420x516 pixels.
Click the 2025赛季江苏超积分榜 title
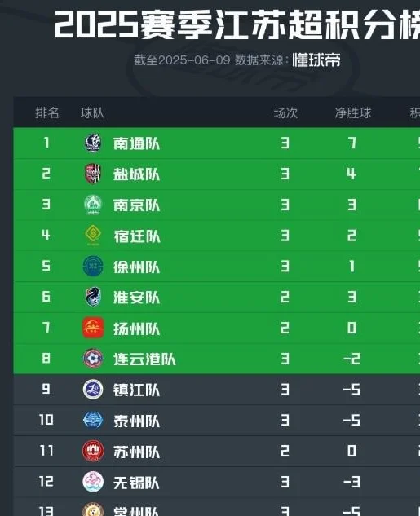pyautogui.click(x=237, y=24)
